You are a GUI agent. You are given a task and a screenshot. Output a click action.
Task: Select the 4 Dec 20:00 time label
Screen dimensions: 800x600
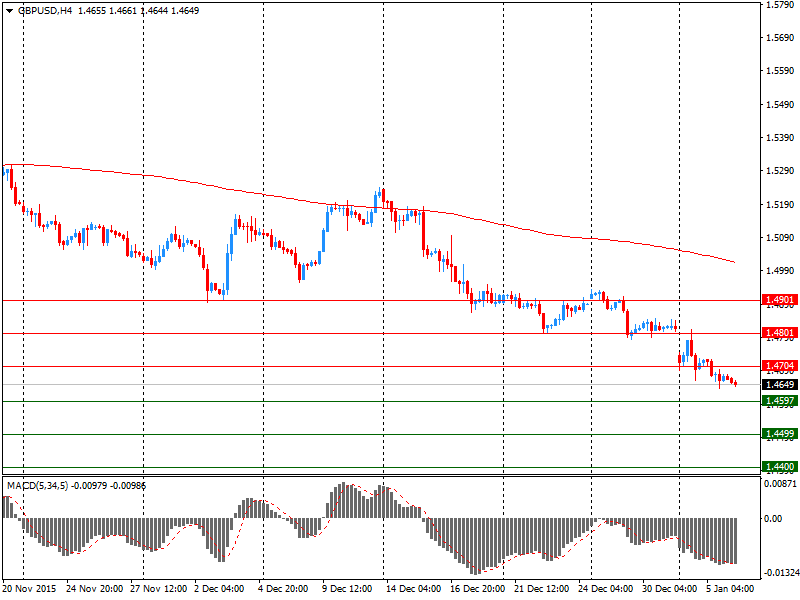click(x=283, y=588)
